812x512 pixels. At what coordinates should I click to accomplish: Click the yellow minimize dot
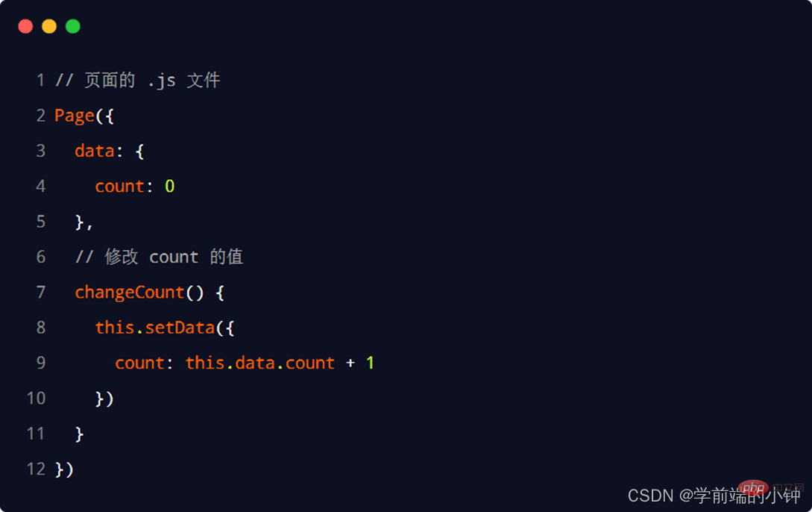coord(49,27)
